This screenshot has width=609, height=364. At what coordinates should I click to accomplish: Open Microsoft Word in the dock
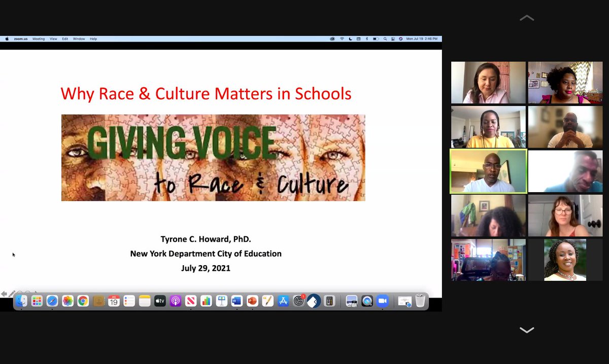pos(237,301)
